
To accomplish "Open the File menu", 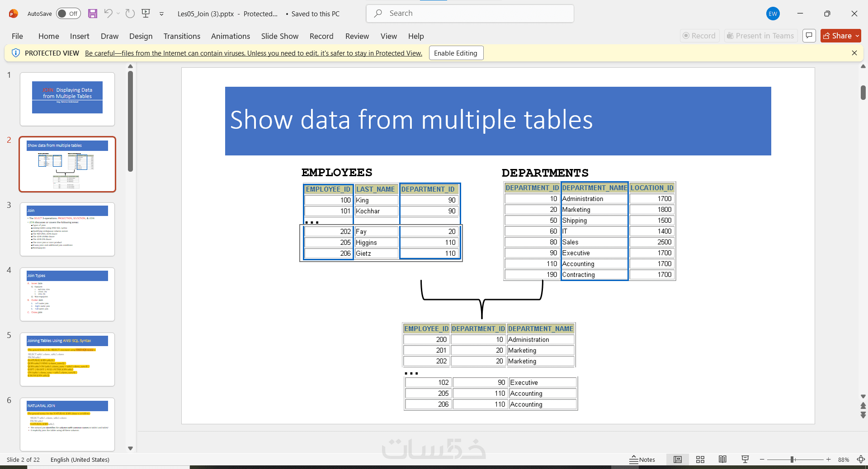I will pos(17,36).
